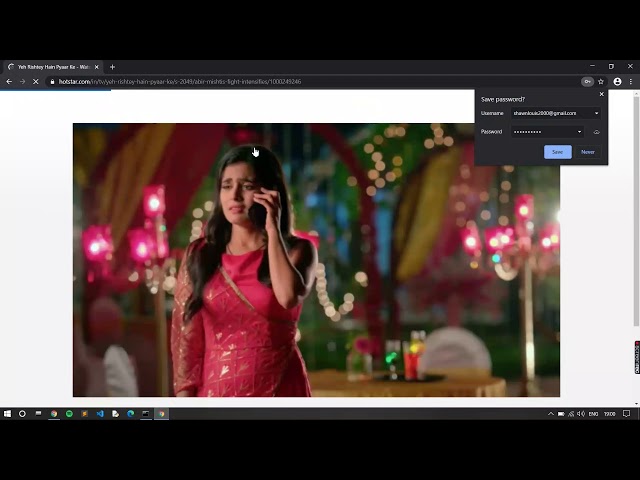Viewport: 640px width, 480px height.
Task: Open Chrome's three-dot menu
Action: tap(631, 82)
